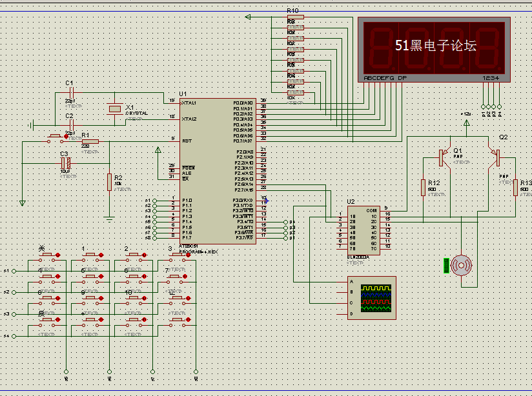Open the oscilloscope instrument

tap(373, 297)
